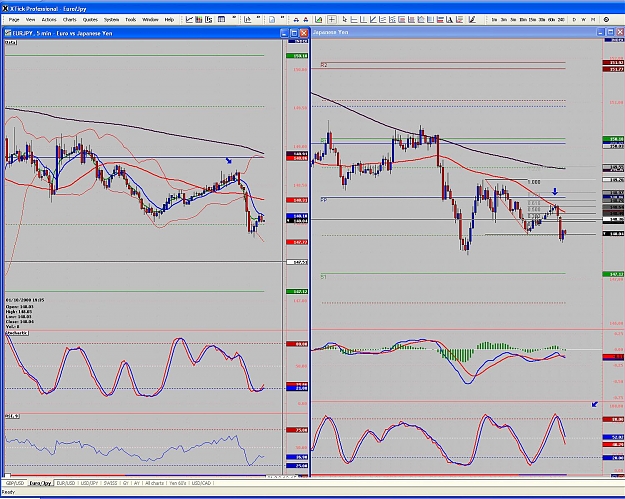Open the GY page tab
The image size is (625, 499).
tap(126, 483)
